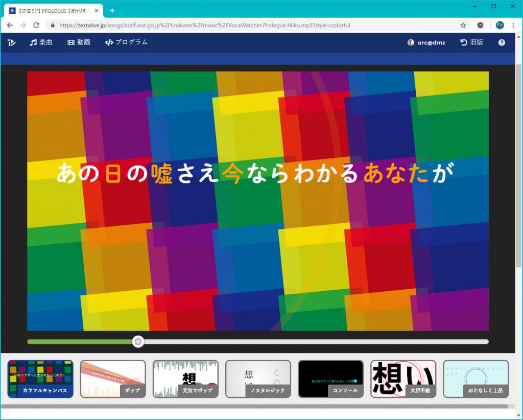Open the 楽曲 songs menu

pos(41,42)
